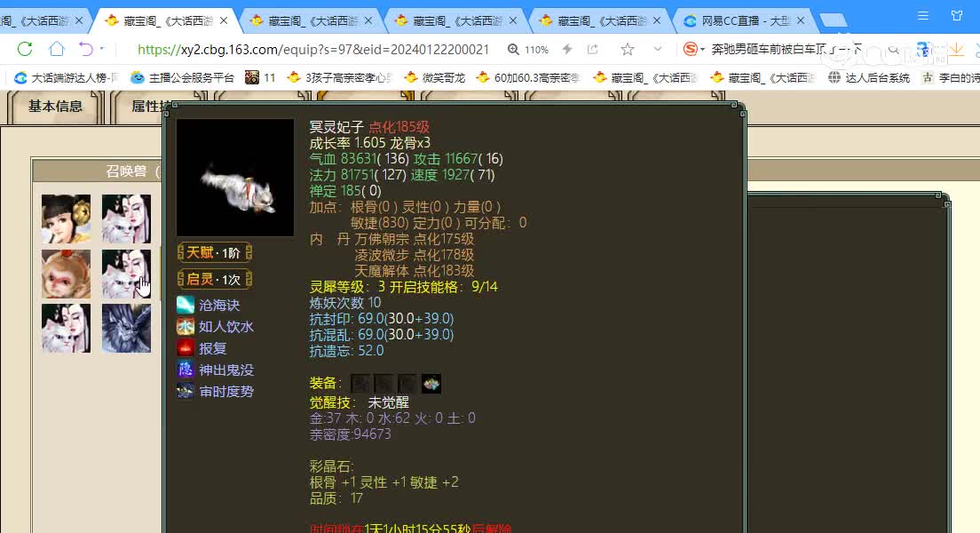Click the 冥灵妃子 pet name
The image size is (980, 533).
point(336,127)
